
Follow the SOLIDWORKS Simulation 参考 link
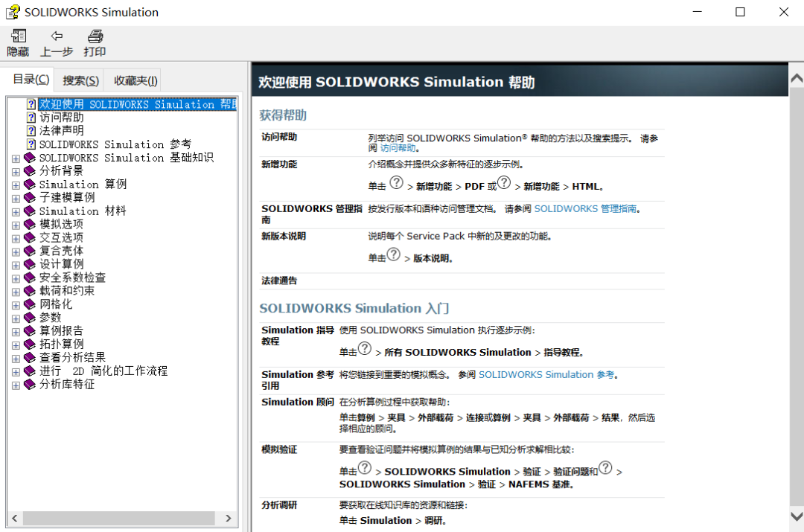[547, 375]
